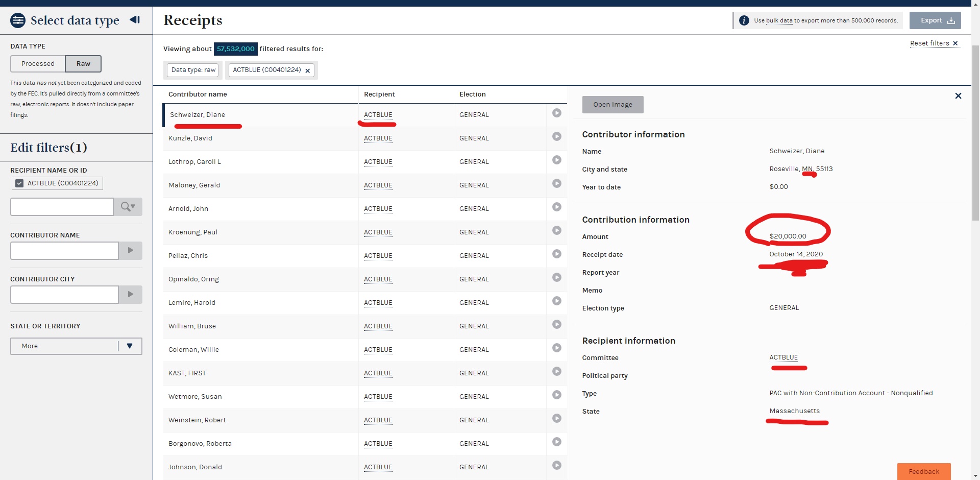Close the contribution details panel
Image resolution: width=980 pixels, height=480 pixels.
[x=958, y=95]
